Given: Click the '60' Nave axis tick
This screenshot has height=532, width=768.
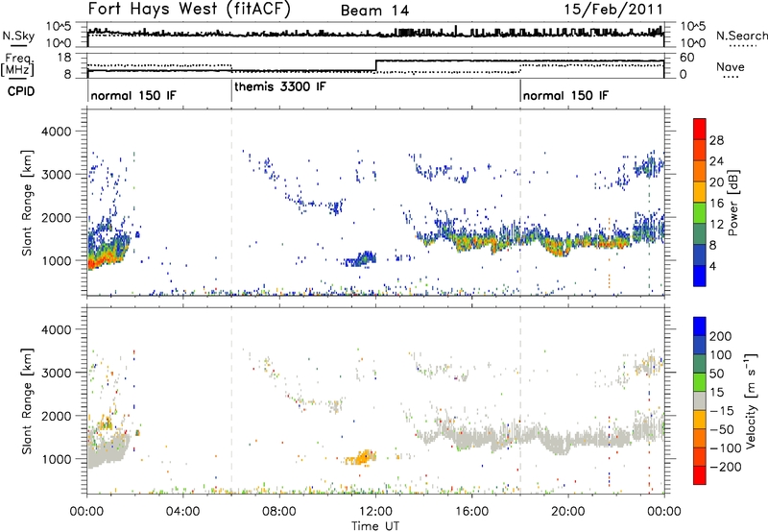Looking at the screenshot, I should [x=687, y=58].
